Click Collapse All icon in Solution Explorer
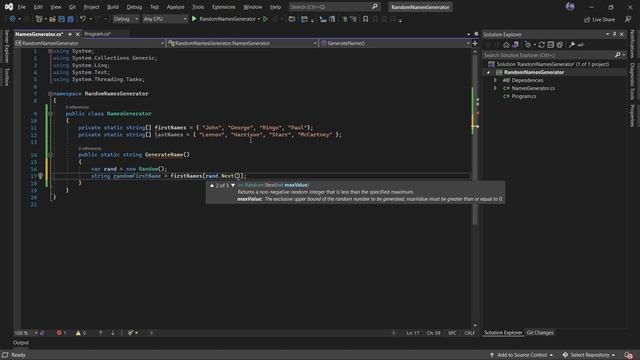 pyautogui.click(x=551, y=44)
